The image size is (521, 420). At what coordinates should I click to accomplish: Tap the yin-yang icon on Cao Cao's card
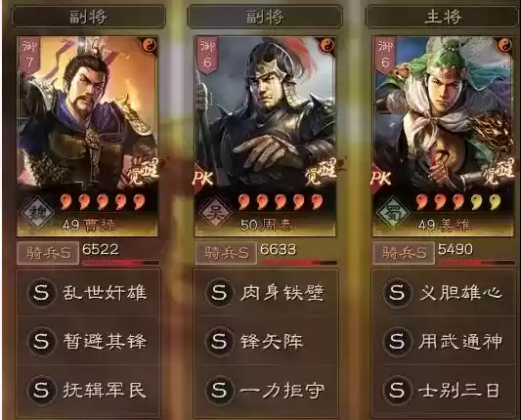point(150,45)
